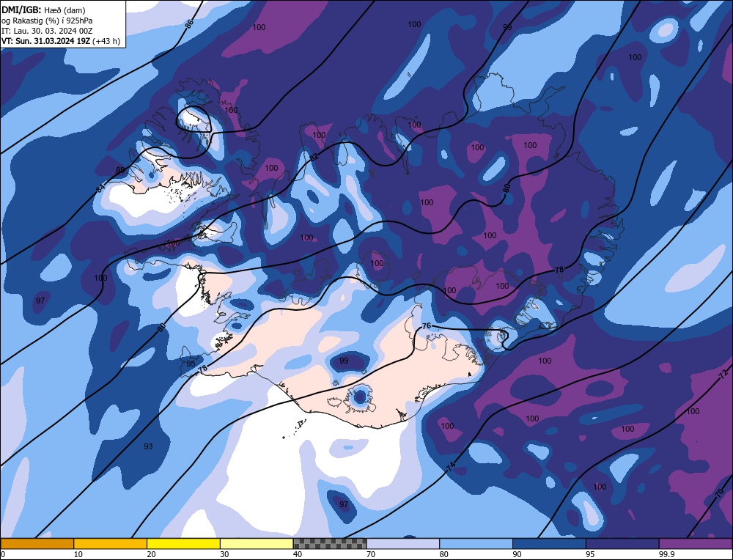This screenshot has height=560, width=733.
Task: Click the '30' legend scale label
Action: click(224, 554)
